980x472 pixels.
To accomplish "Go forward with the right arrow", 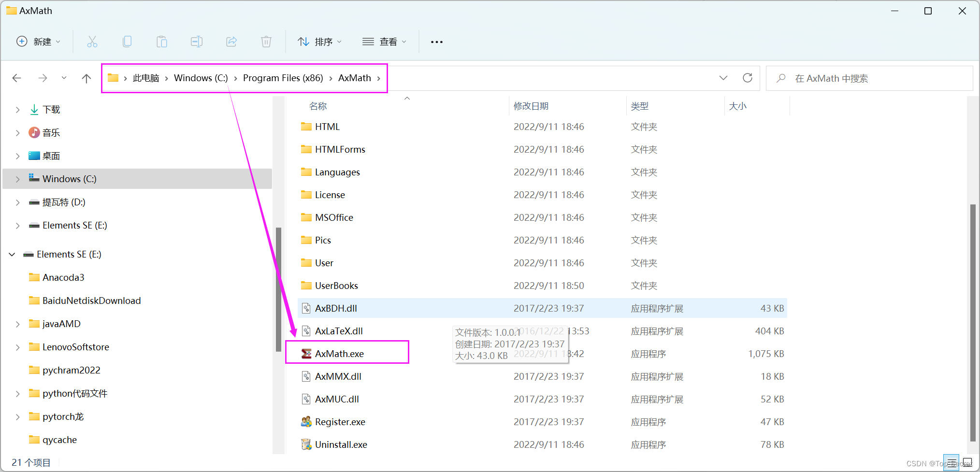I will coord(43,78).
